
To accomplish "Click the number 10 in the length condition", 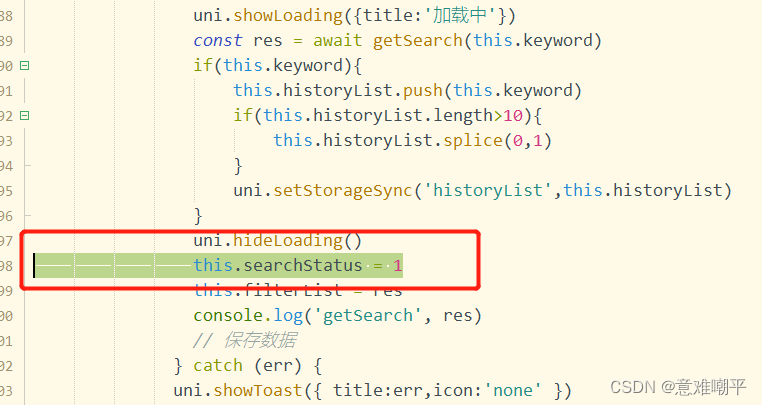I will tap(513, 116).
